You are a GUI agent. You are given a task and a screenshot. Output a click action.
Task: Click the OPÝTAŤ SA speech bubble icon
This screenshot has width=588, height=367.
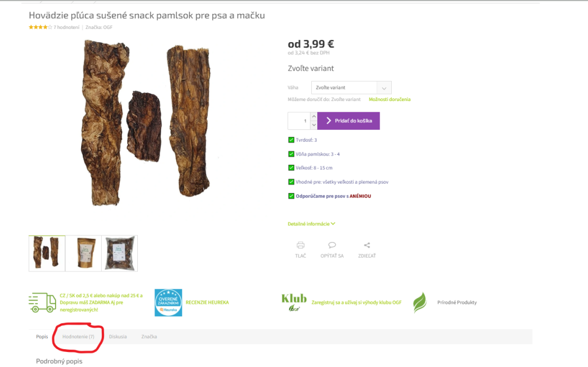point(332,245)
